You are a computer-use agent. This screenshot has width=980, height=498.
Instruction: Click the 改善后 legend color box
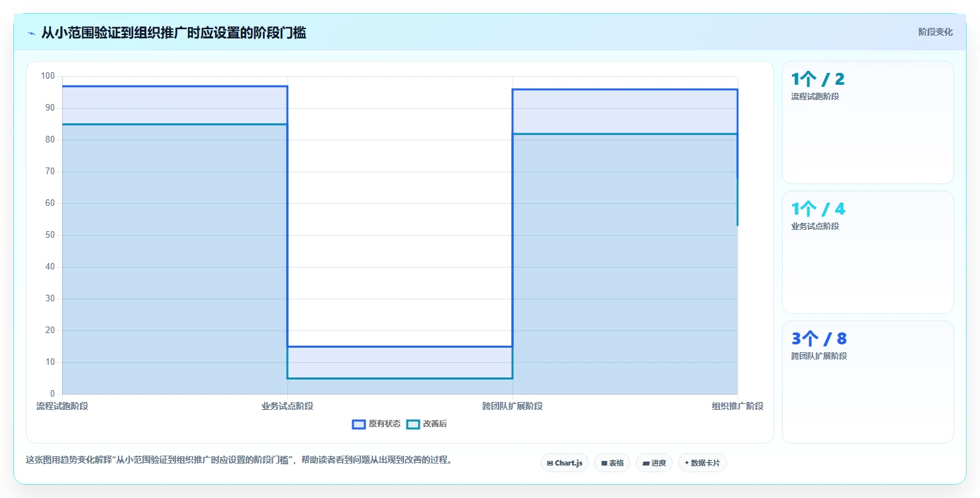tap(413, 424)
